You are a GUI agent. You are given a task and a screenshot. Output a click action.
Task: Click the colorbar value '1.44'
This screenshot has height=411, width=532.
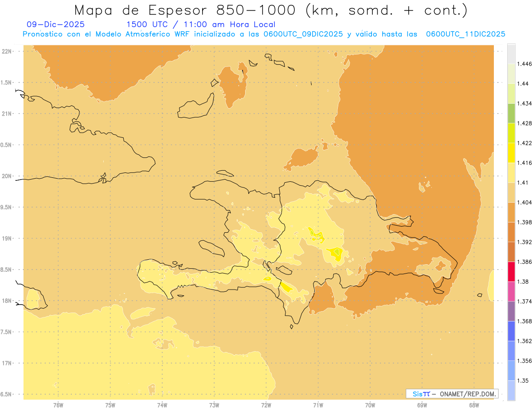pos(523,84)
